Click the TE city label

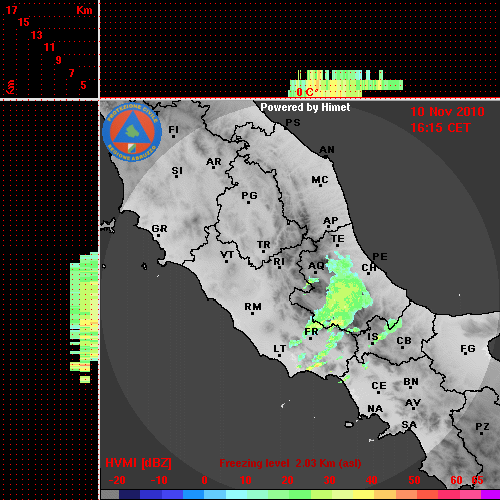tap(338, 239)
